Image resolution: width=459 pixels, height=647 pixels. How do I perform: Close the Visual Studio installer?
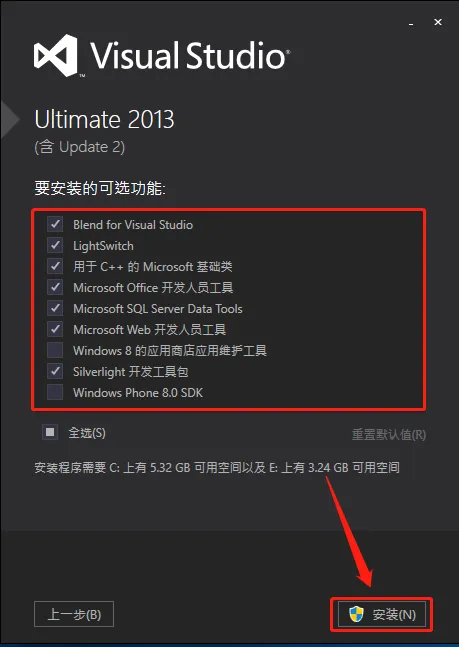[x=438, y=22]
